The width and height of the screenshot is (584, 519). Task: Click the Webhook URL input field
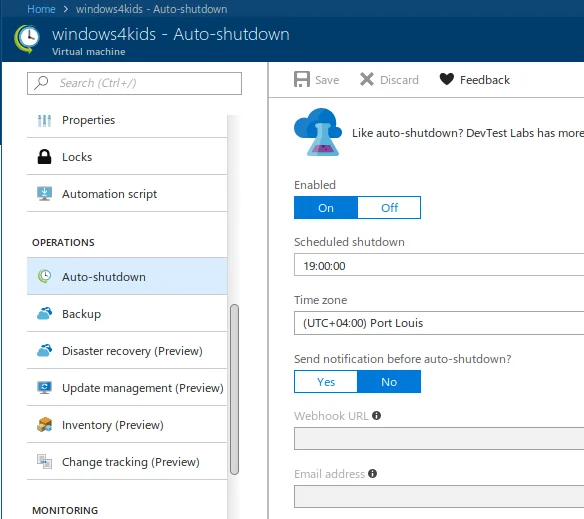[439, 439]
